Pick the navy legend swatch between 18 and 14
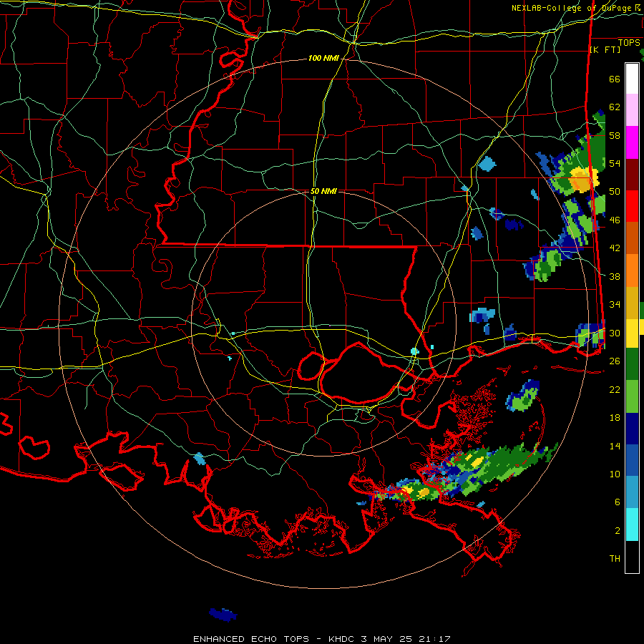 632,429
